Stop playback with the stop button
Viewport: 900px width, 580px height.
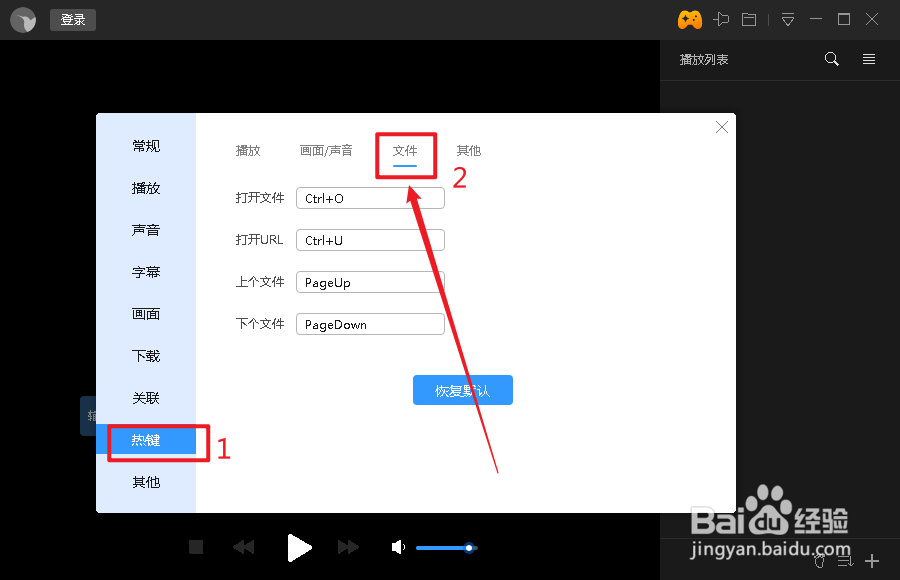196,547
